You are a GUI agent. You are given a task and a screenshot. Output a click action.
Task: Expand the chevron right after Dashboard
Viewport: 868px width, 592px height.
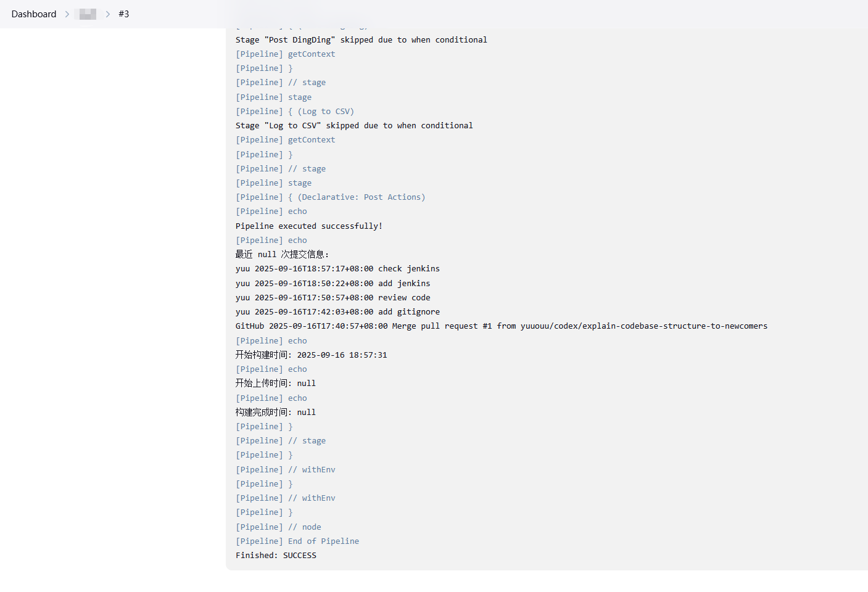pyautogui.click(x=67, y=14)
